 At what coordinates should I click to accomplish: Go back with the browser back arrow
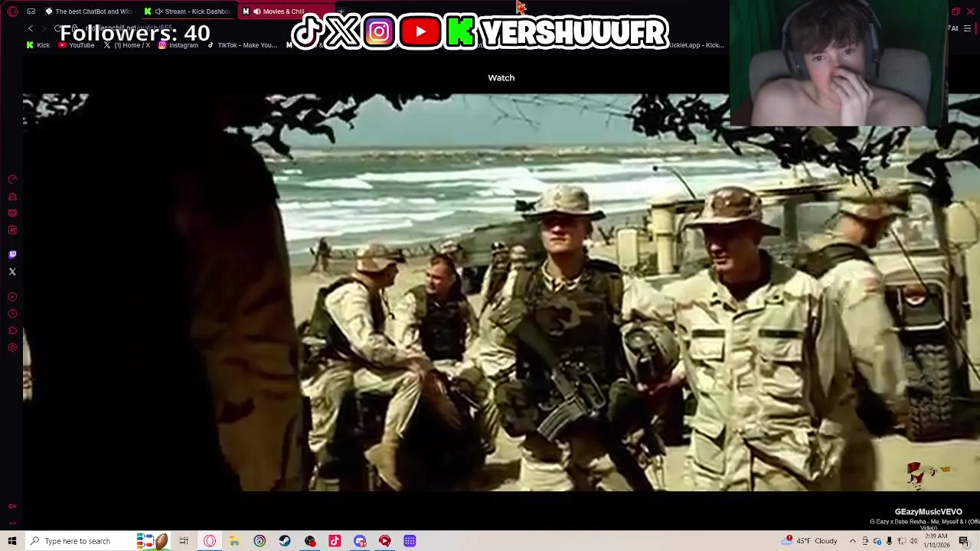pyautogui.click(x=31, y=28)
